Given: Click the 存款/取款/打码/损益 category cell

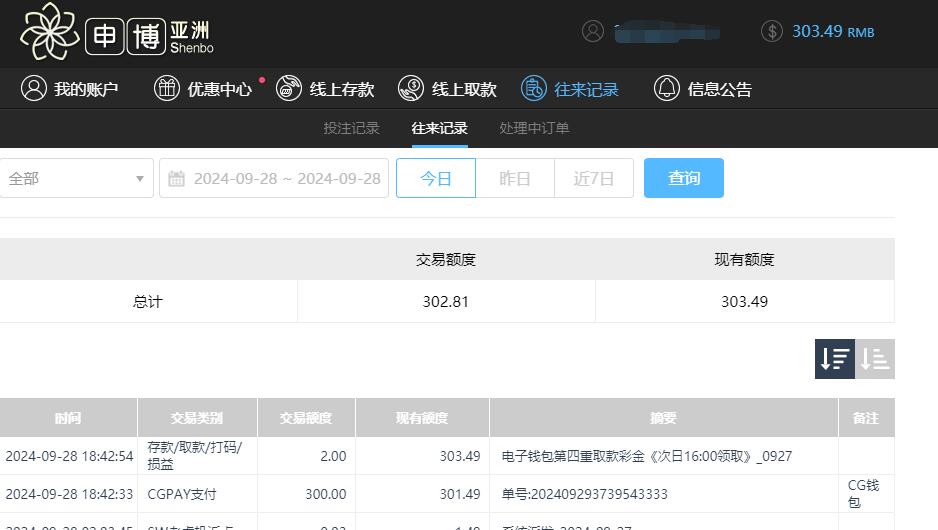Looking at the screenshot, I should [x=195, y=455].
